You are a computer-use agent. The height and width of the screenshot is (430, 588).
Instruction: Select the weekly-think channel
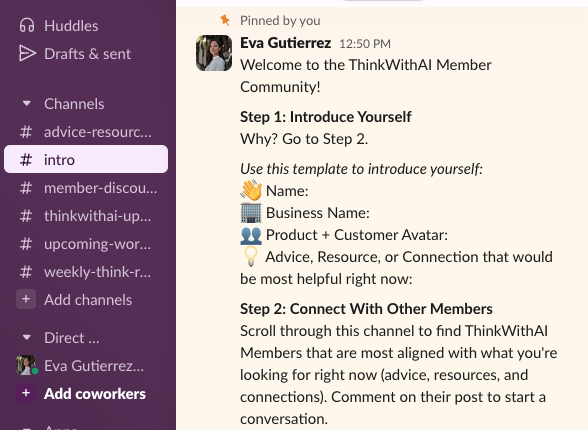pyautogui.click(x=86, y=272)
